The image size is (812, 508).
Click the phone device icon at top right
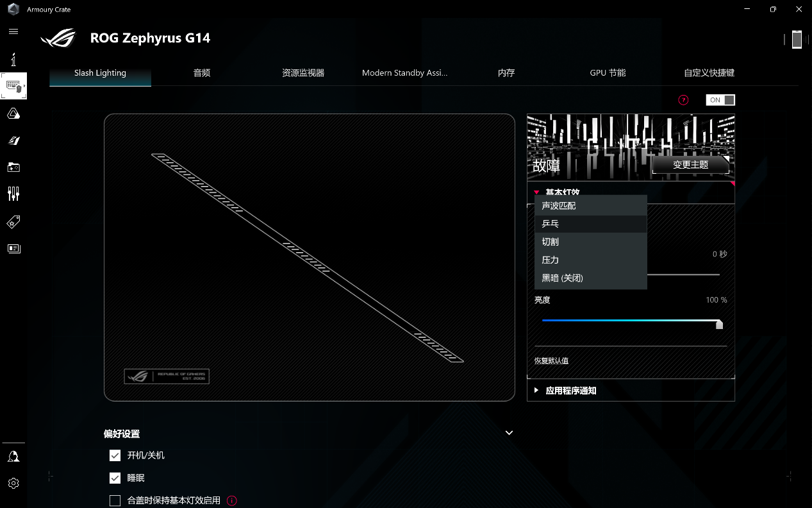pos(797,39)
